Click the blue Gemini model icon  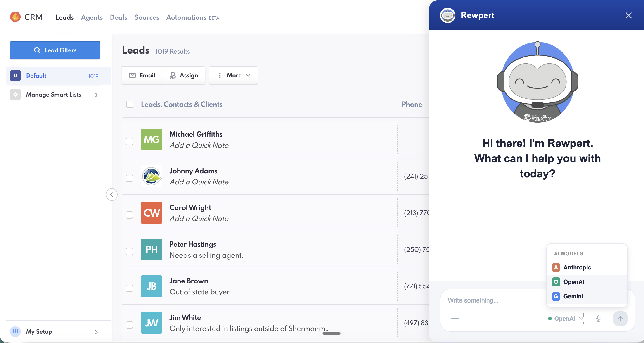tap(556, 296)
